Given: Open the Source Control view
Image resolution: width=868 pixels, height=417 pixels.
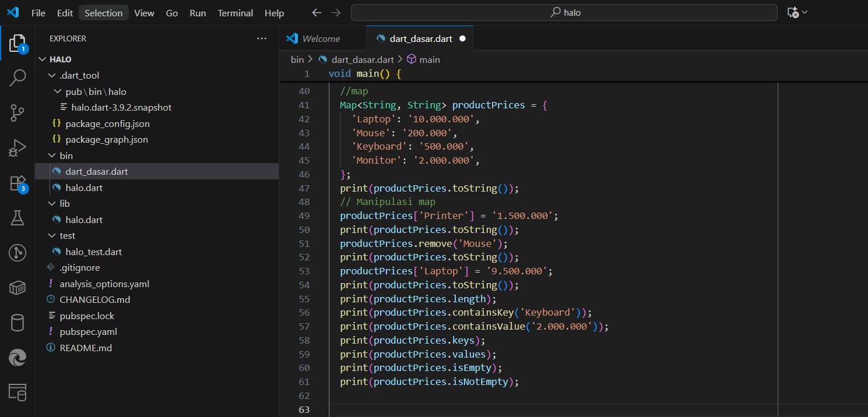Looking at the screenshot, I should click(17, 113).
